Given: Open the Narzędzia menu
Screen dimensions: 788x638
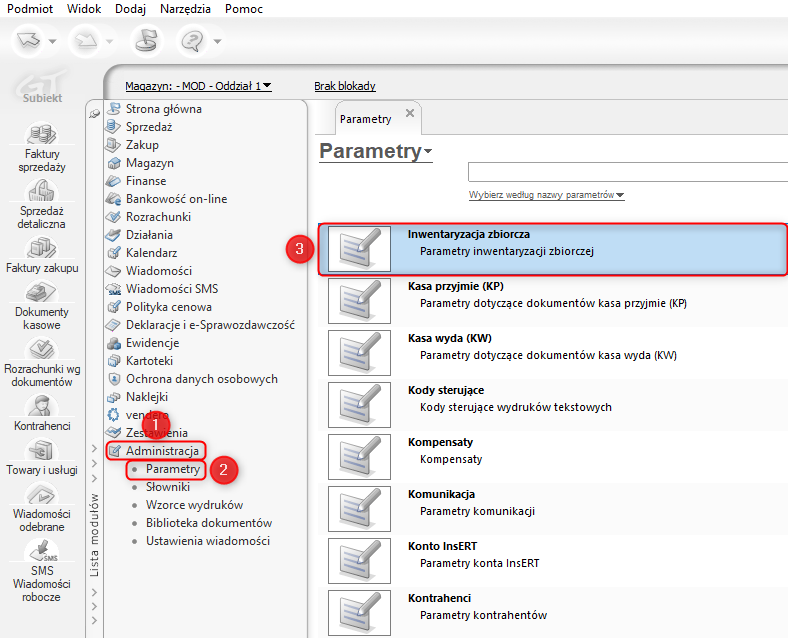Looking at the screenshot, I should 185,9.
